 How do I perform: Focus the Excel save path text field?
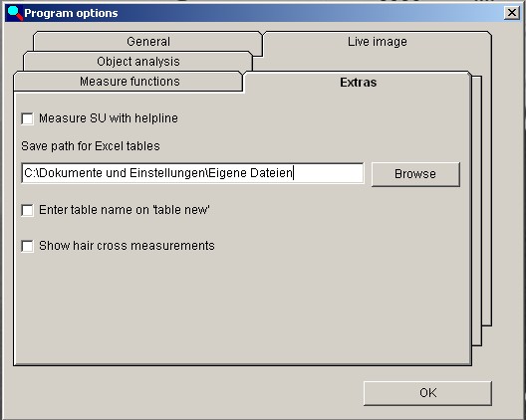tap(192, 173)
